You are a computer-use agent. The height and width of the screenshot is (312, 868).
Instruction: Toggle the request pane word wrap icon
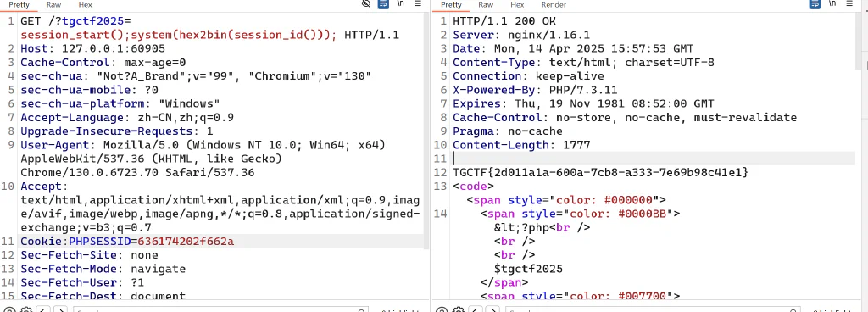point(383,4)
